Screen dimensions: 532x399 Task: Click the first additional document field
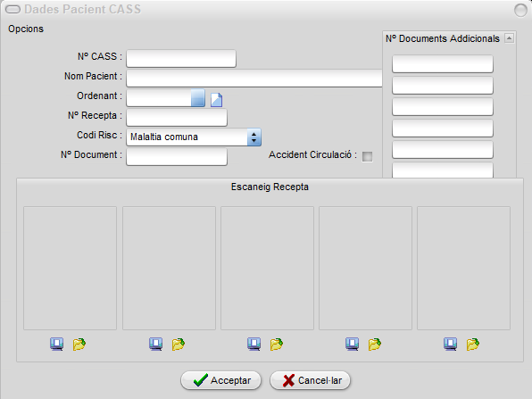443,63
